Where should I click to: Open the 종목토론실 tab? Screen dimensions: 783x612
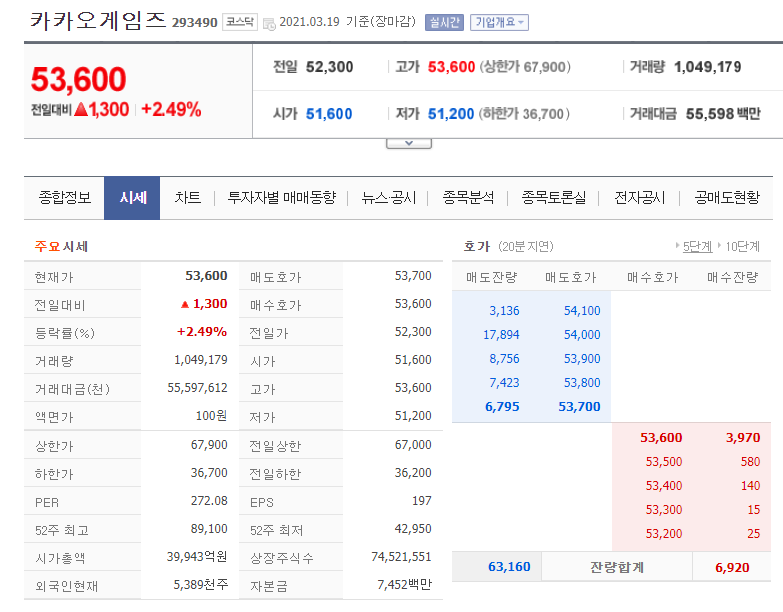point(553,198)
